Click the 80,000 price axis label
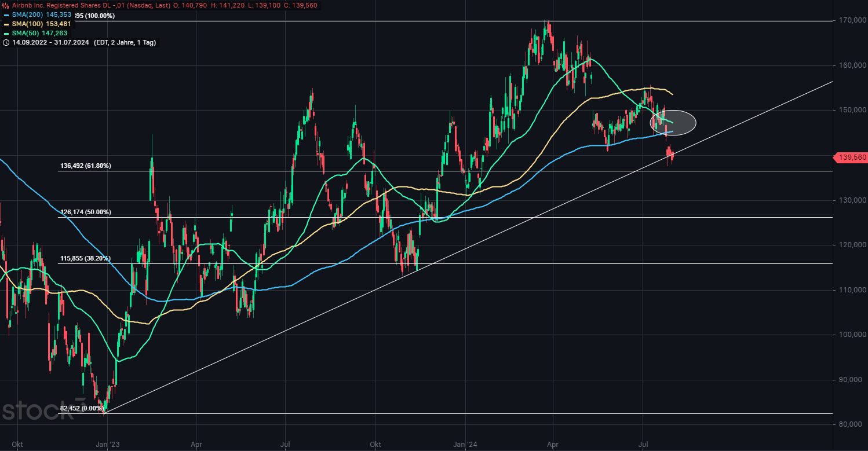This screenshot has width=868, height=451. click(852, 424)
